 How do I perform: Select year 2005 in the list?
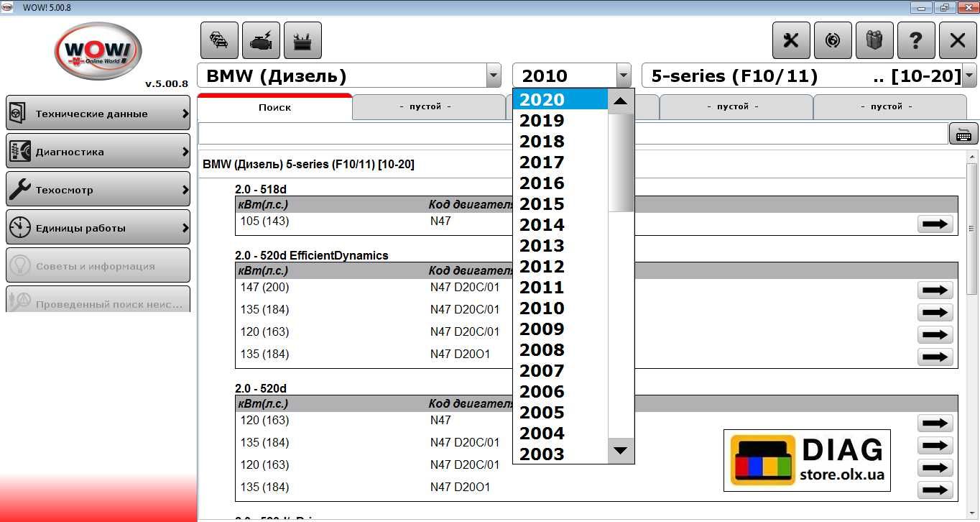click(560, 412)
